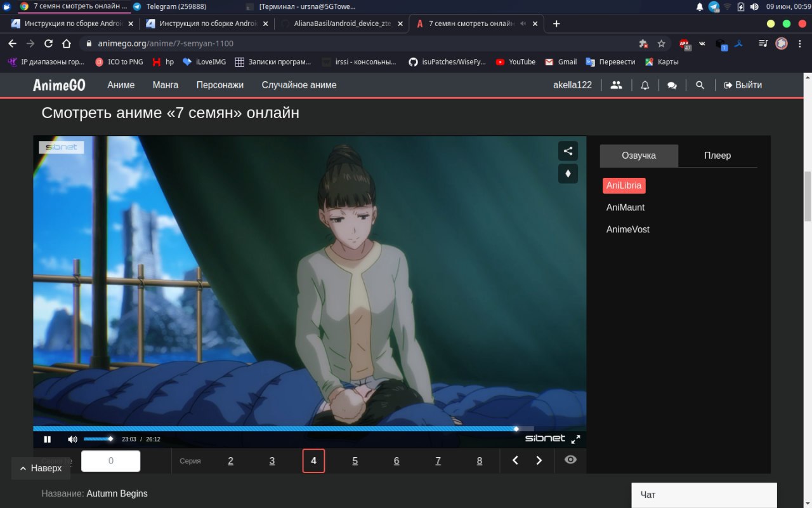This screenshot has width=812, height=508.
Task: Open the Telegram tray icon
Action: [x=714, y=6]
